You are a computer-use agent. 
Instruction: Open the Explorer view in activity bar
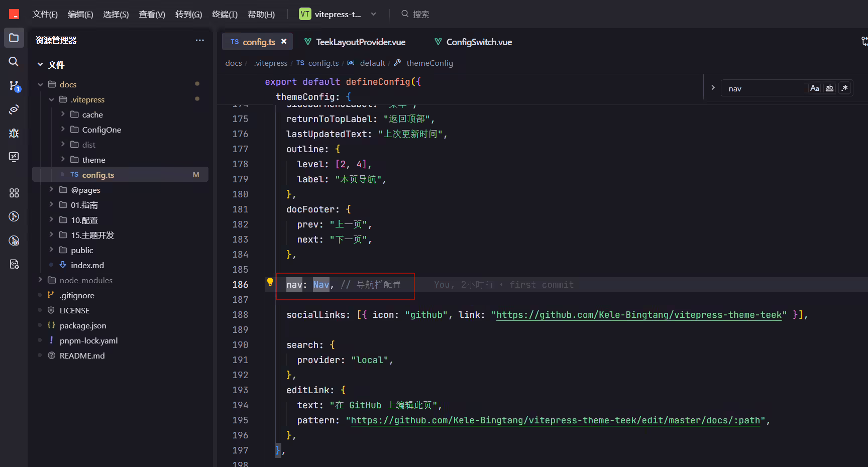point(14,38)
